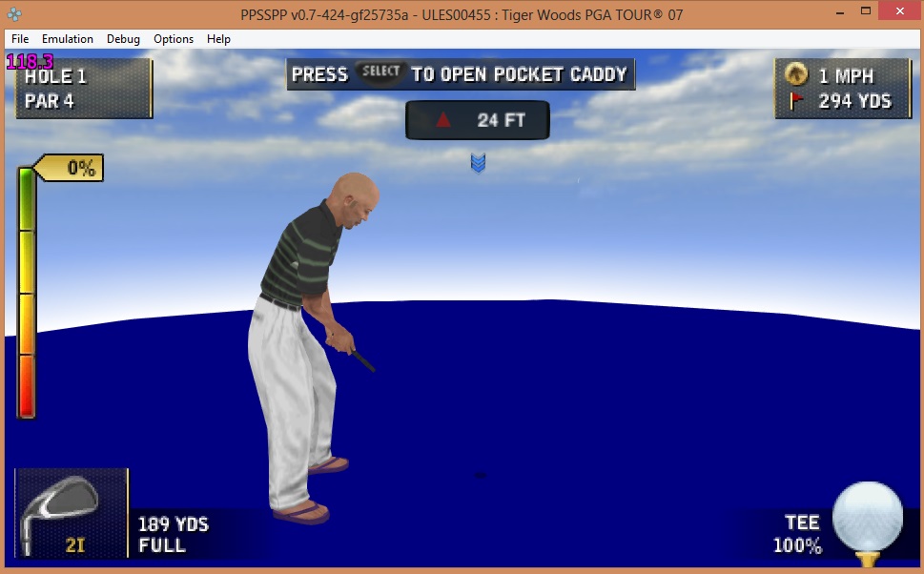
Task: Click the 1 MPH wind speed text
Action: (846, 76)
